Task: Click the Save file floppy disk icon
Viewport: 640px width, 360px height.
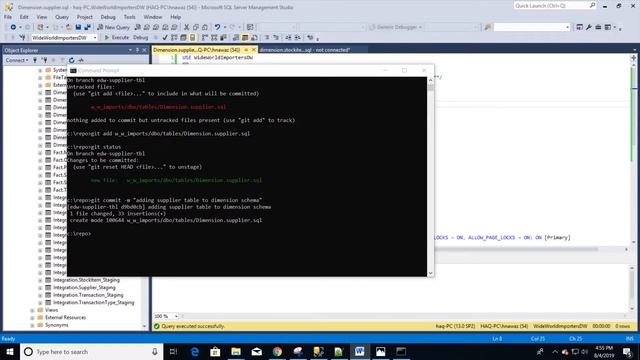Action: click(78, 27)
